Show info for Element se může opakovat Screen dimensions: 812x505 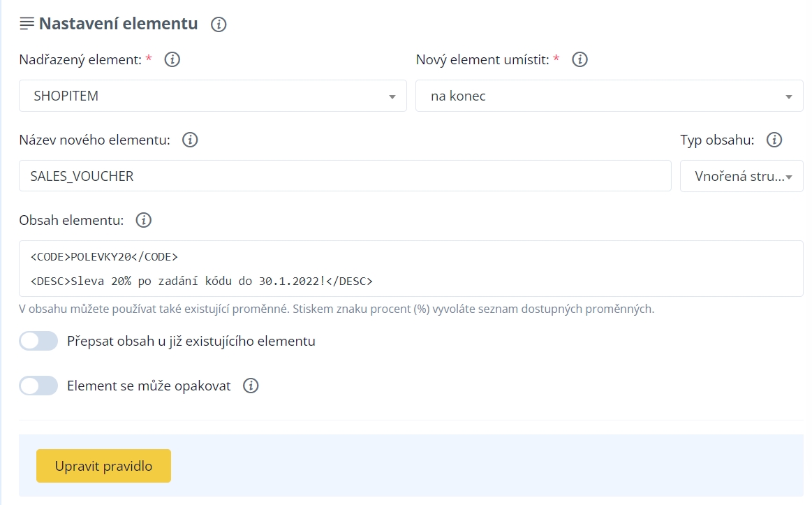251,386
